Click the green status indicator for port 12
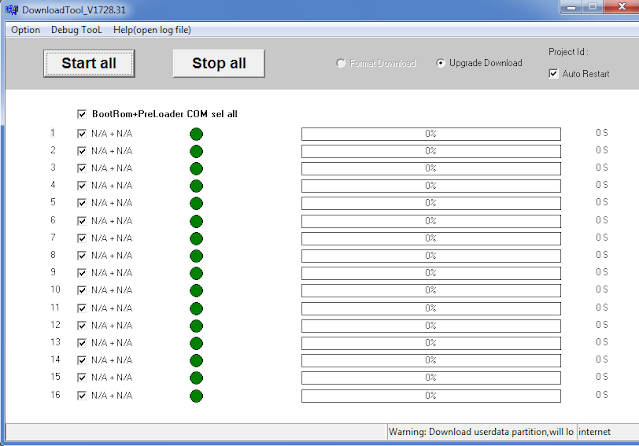The width and height of the screenshot is (639, 446). (x=196, y=326)
